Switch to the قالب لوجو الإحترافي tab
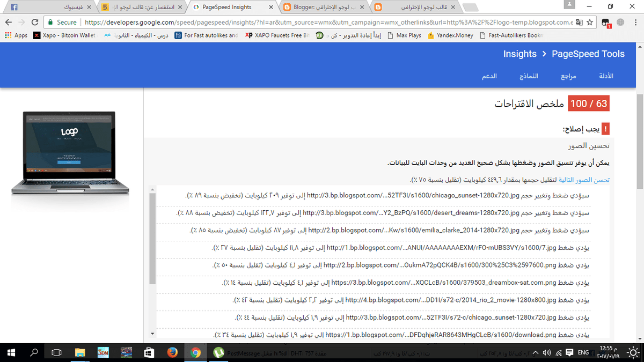This screenshot has width=644, height=362. point(415,8)
